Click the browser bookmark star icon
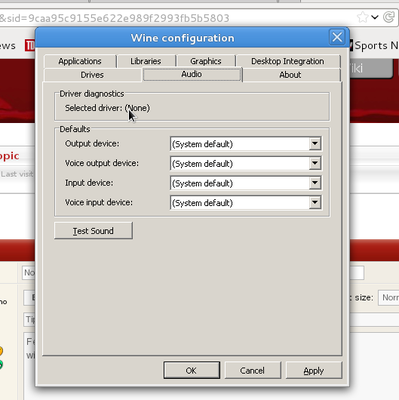 pos(362,17)
